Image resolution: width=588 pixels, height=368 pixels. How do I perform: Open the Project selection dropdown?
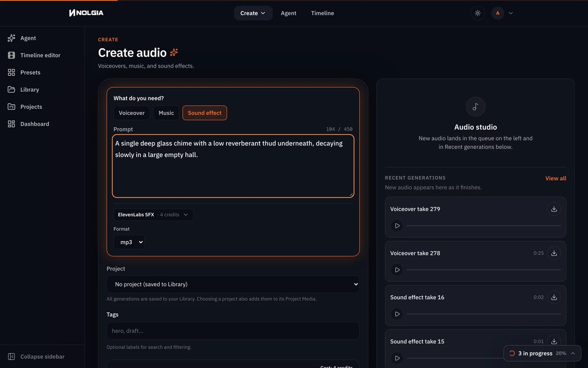point(233,284)
